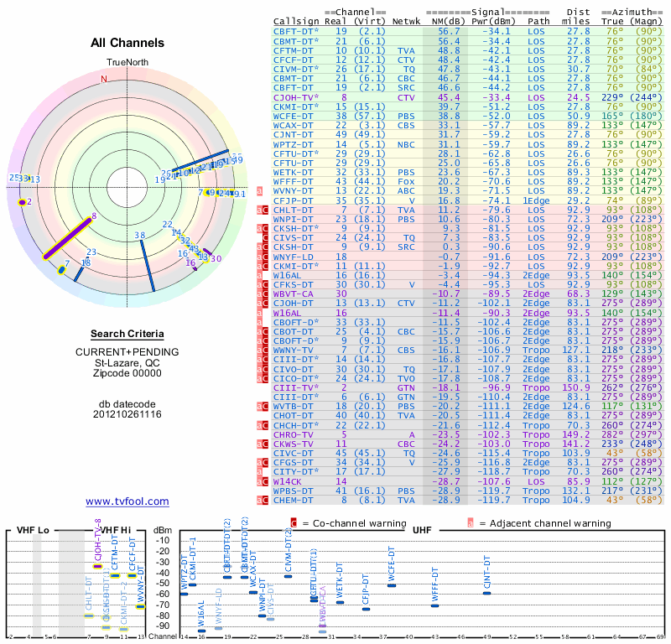Click the CJOH-TV-8 marker in VHF Hi chart

pyautogui.click(x=97, y=567)
